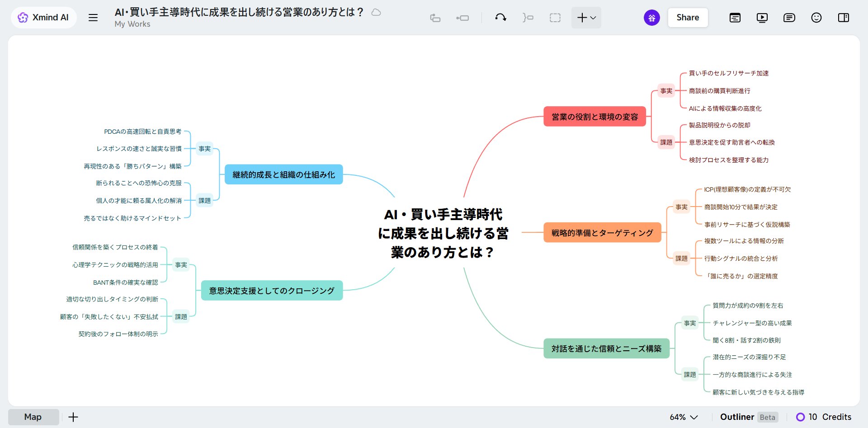Viewport: 868px width, 428px height.
Task: Select 課題 under 意思決定支援としてのクロージング
Action: pyautogui.click(x=181, y=317)
